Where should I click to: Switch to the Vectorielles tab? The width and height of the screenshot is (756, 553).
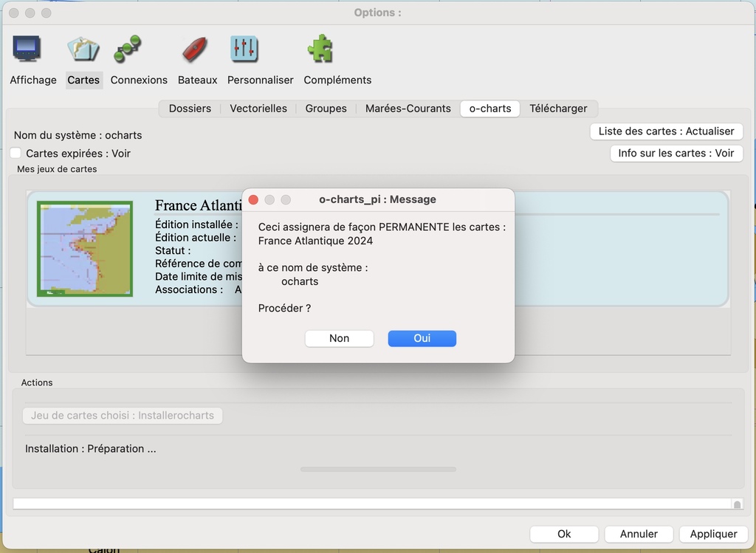coord(258,109)
